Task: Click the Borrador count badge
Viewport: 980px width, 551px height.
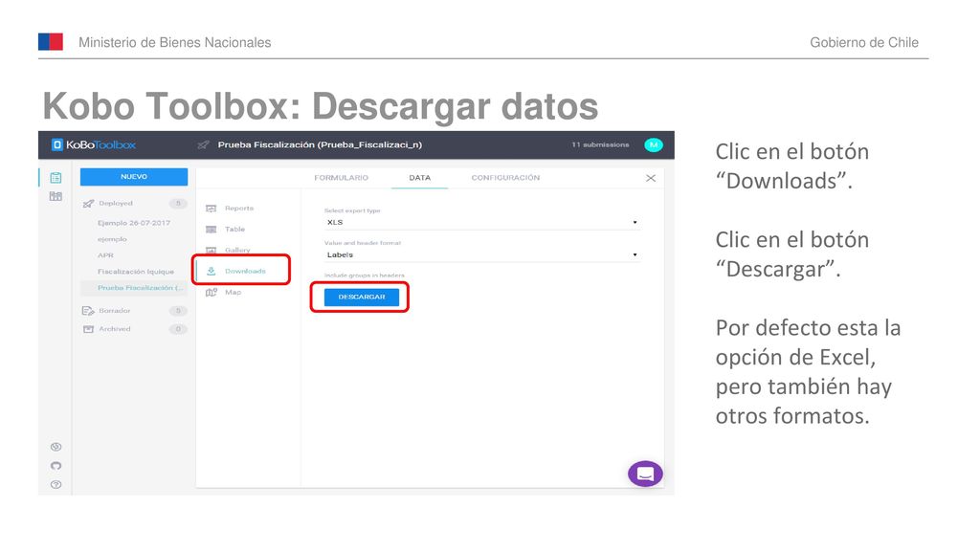Action: pyautogui.click(x=178, y=311)
